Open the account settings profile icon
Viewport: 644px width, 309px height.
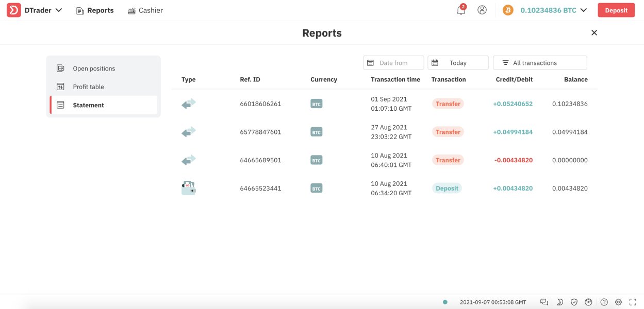click(x=482, y=10)
